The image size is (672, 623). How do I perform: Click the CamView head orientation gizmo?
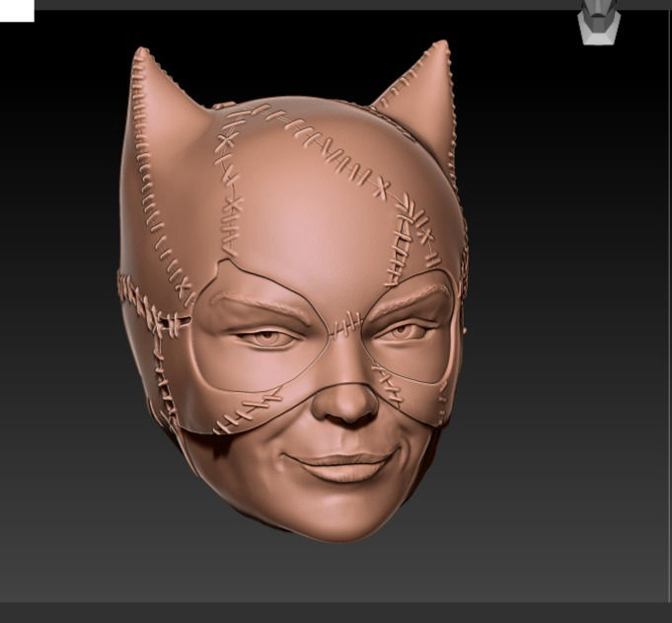(599, 23)
